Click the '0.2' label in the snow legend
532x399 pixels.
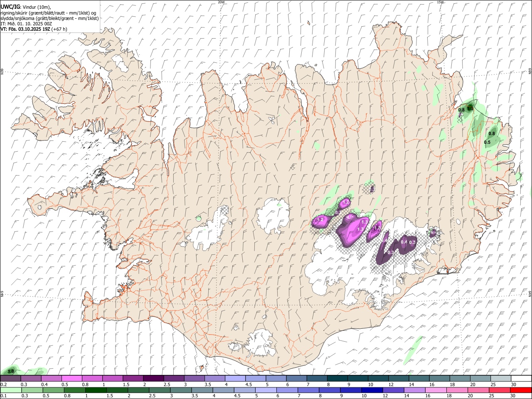3,384
